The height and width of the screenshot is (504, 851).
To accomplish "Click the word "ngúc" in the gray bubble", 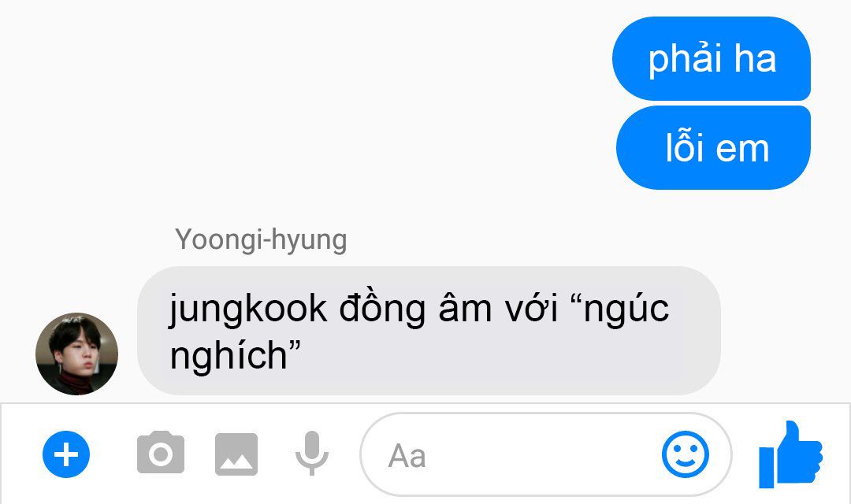I will (626, 309).
